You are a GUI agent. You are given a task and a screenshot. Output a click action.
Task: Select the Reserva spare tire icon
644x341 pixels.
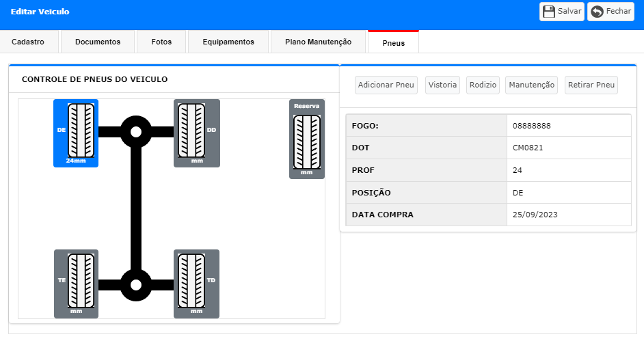tap(307, 142)
